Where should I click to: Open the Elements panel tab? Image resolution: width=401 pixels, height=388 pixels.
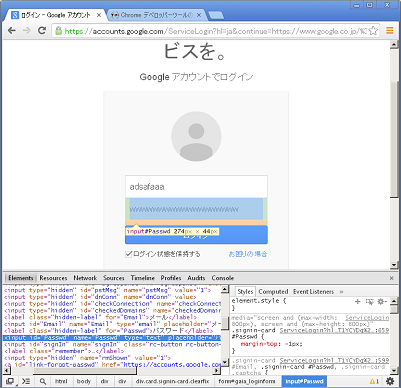coord(21,278)
